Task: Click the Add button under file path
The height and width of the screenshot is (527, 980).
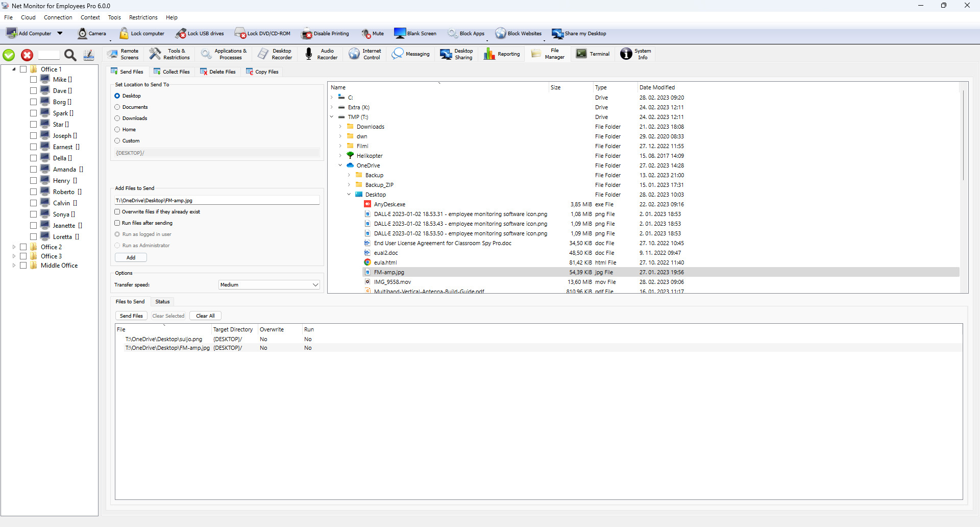Action: [x=131, y=258]
